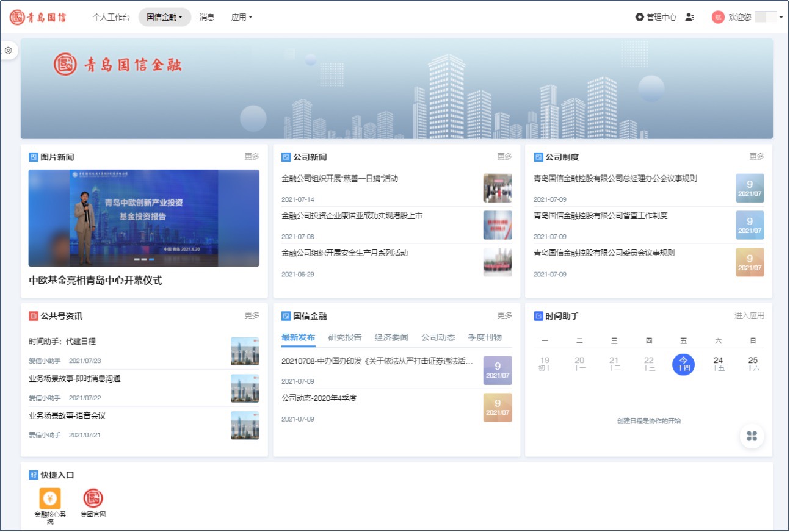The height and width of the screenshot is (532, 790).
Task: Click 更多 in the 公司制度 panel
Action: pos(756,157)
